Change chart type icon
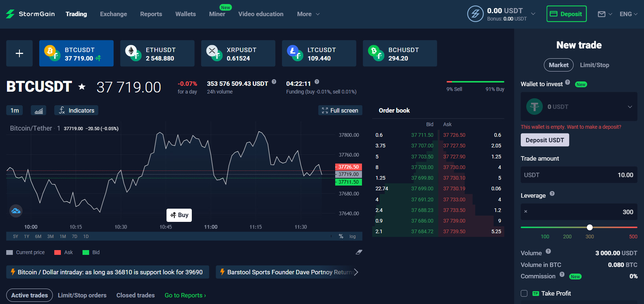Image resolution: width=644 pixels, height=304 pixels. (x=39, y=110)
